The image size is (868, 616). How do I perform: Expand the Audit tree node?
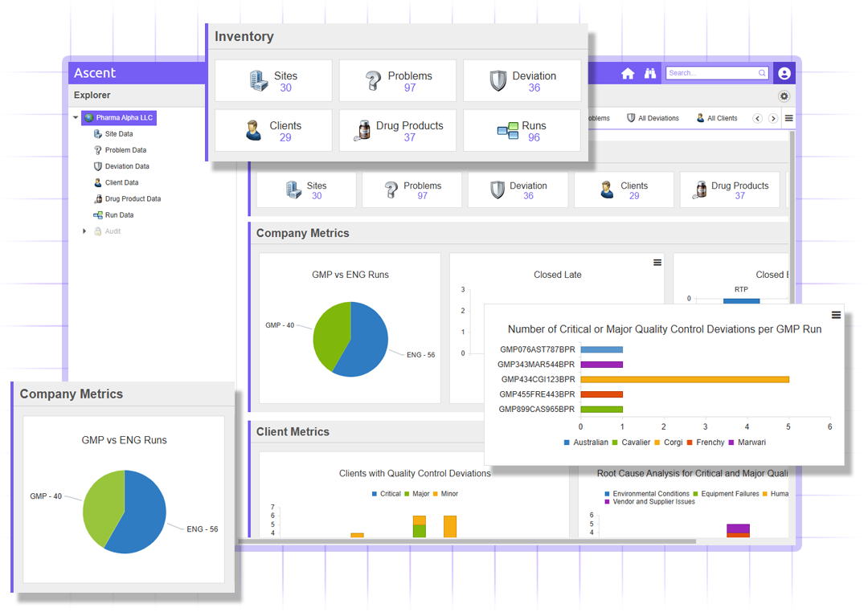pyautogui.click(x=84, y=231)
